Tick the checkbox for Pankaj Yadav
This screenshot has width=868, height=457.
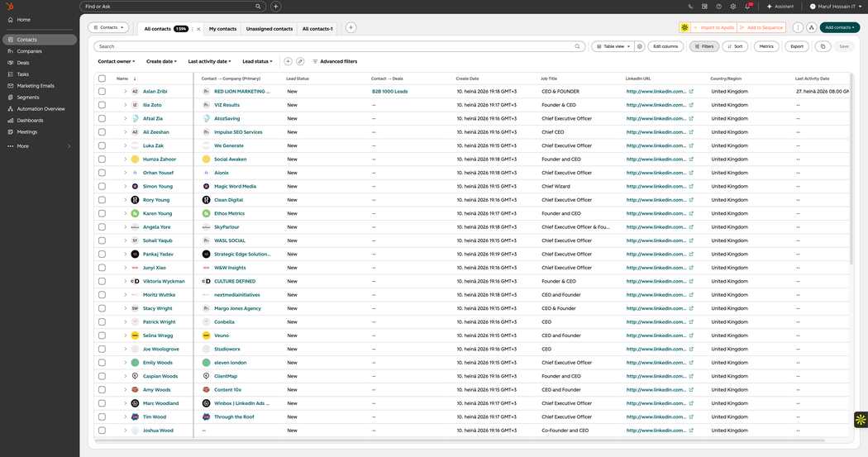102,254
